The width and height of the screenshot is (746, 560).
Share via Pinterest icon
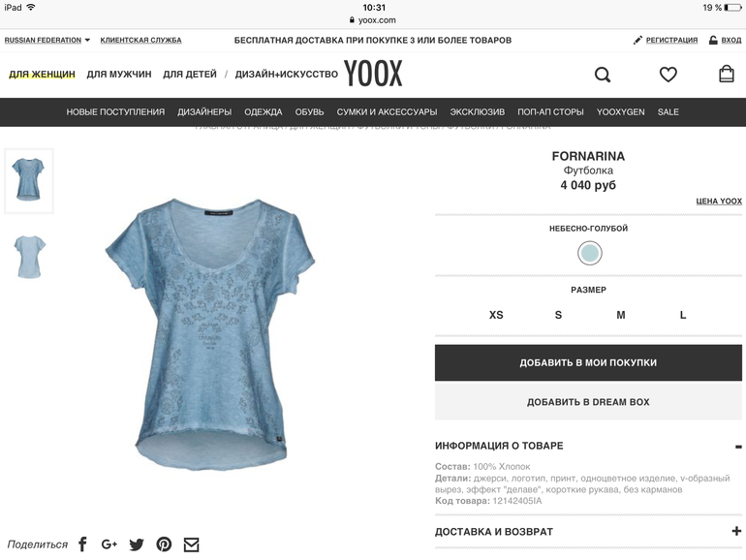tap(164, 544)
